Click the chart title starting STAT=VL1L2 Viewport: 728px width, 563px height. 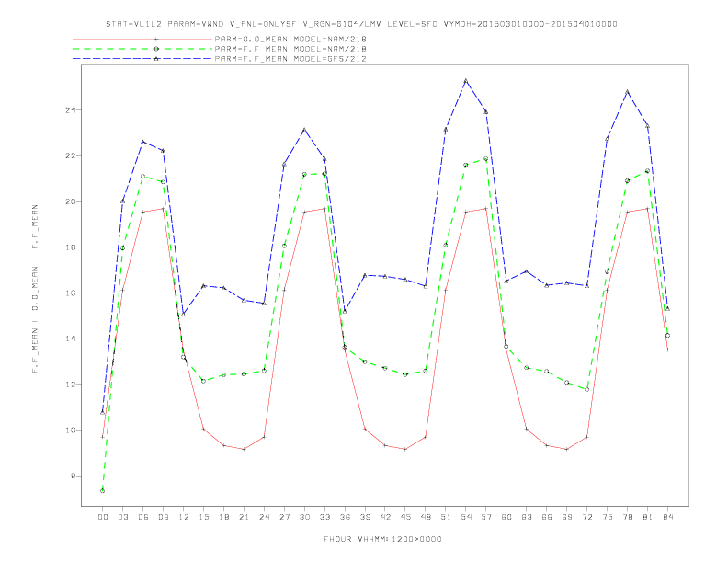pos(361,24)
